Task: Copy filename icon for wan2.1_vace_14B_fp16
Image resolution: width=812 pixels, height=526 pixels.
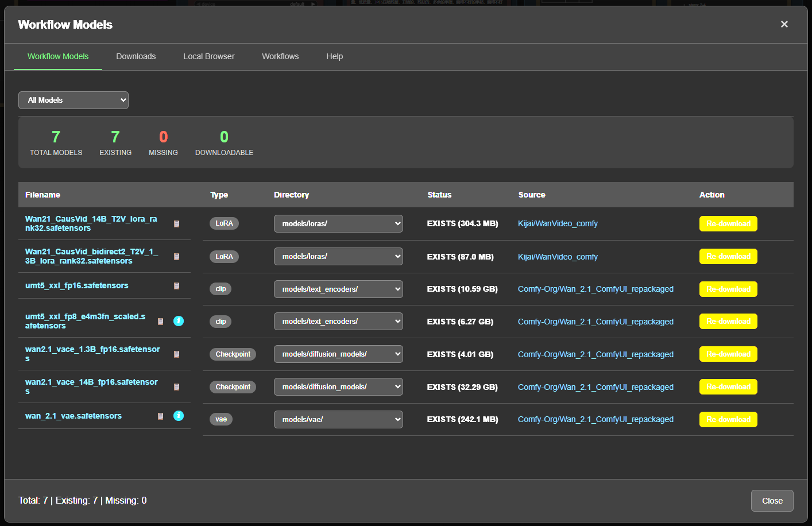Action: click(x=177, y=387)
